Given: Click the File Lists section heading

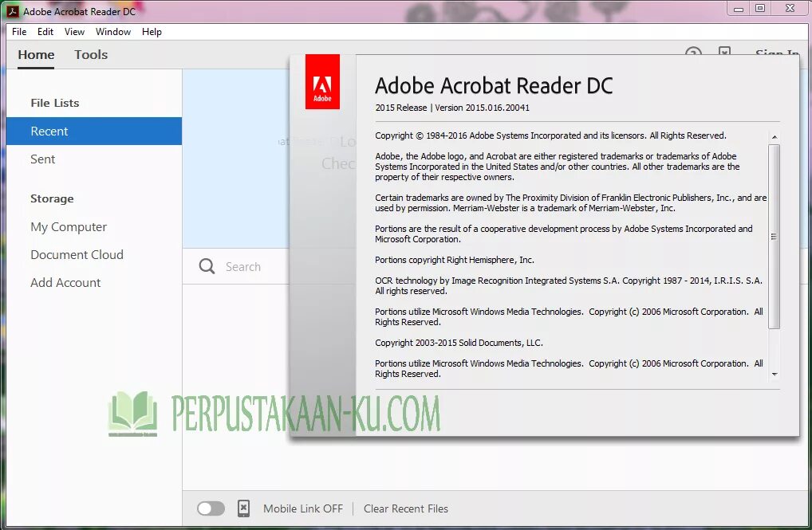Looking at the screenshot, I should point(55,103).
